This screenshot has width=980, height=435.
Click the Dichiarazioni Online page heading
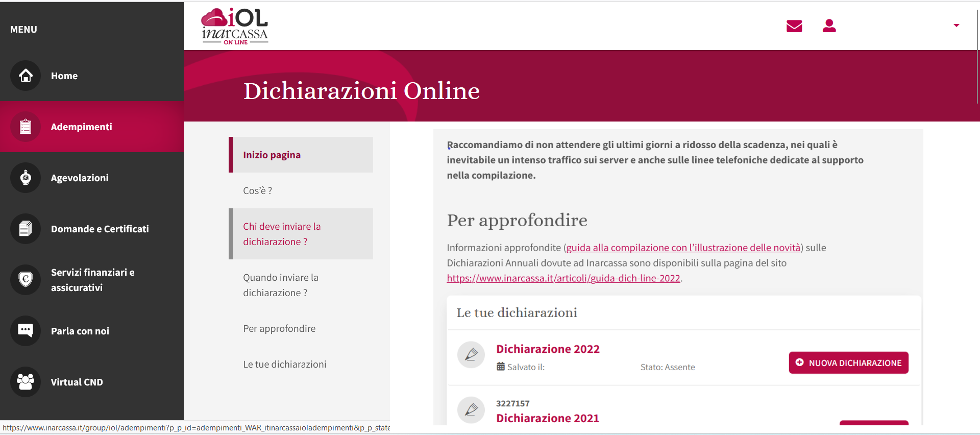click(x=361, y=91)
